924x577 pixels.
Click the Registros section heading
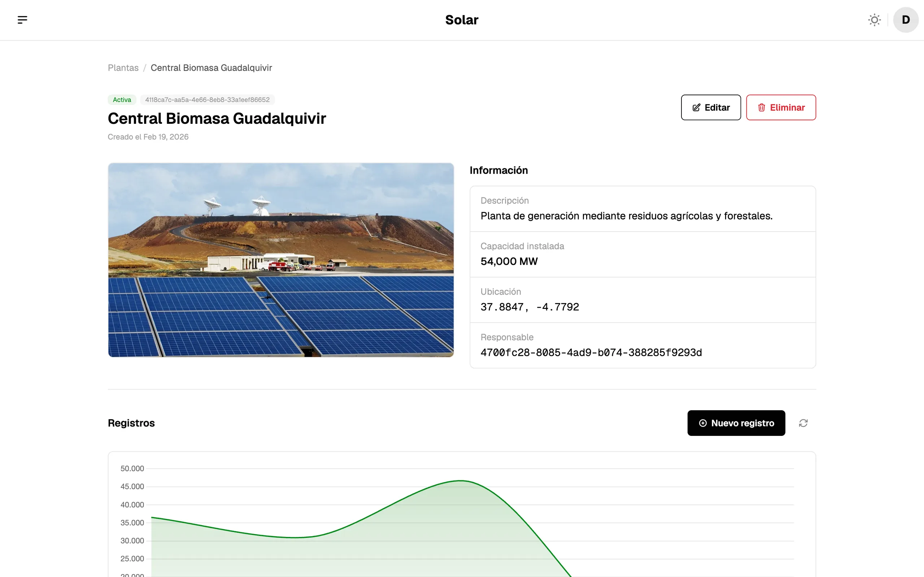(131, 423)
